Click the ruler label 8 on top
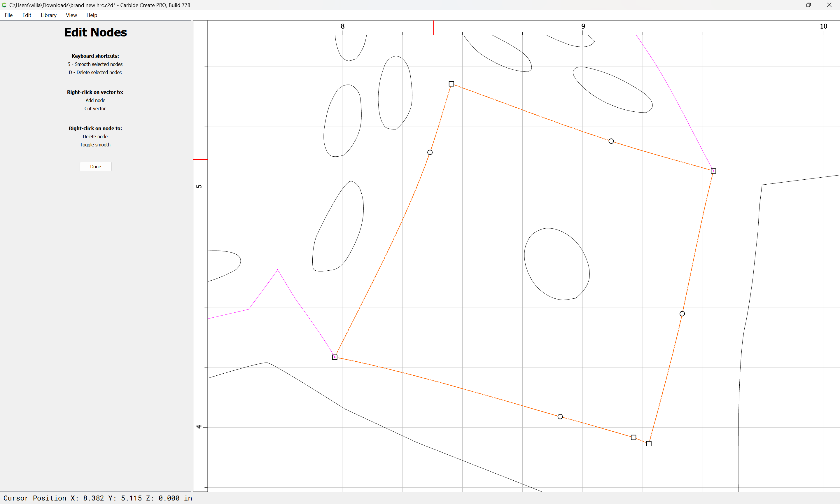This screenshot has width=840, height=504. [x=343, y=26]
